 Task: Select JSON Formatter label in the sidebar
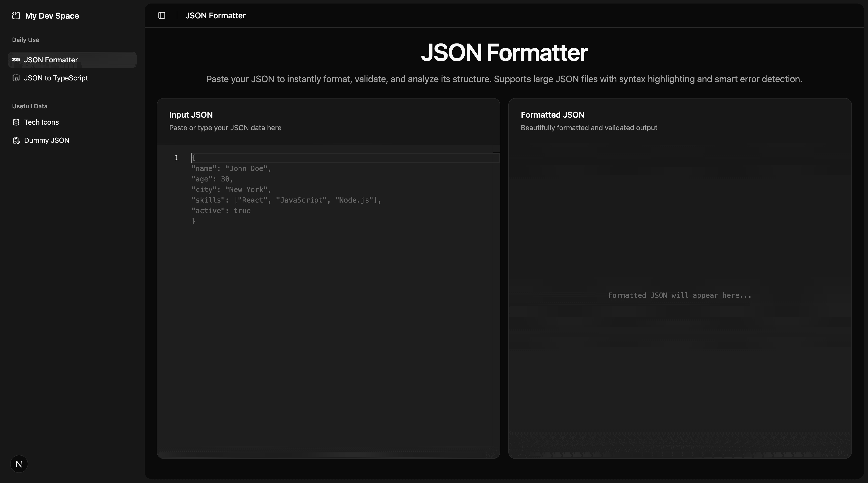[x=51, y=60]
